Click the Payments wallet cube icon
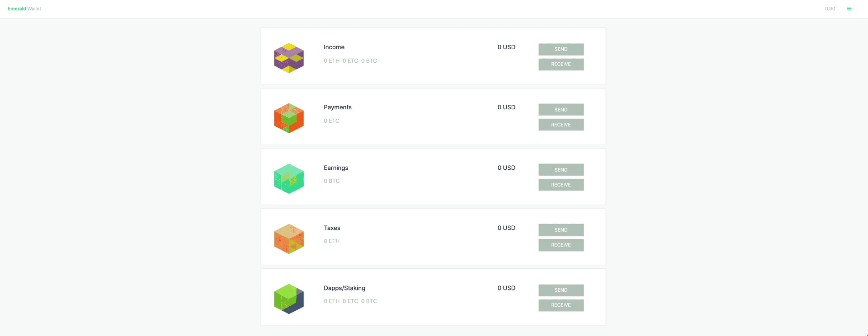Screen dimensions: 868x336 point(289,118)
